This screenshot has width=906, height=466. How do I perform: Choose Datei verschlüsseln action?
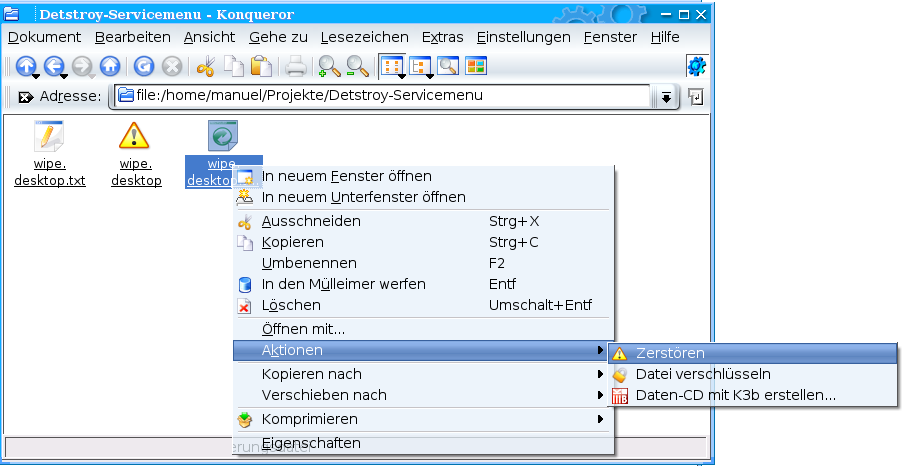coord(752,375)
